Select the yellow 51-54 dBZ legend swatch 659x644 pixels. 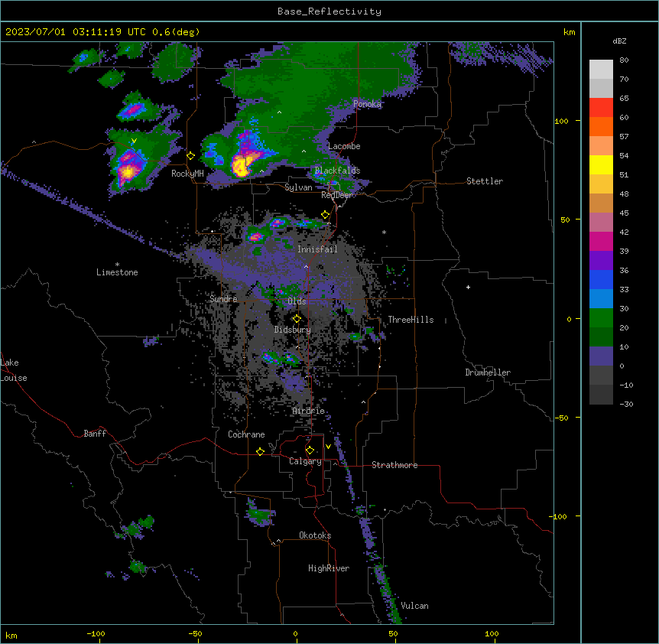pyautogui.click(x=601, y=164)
